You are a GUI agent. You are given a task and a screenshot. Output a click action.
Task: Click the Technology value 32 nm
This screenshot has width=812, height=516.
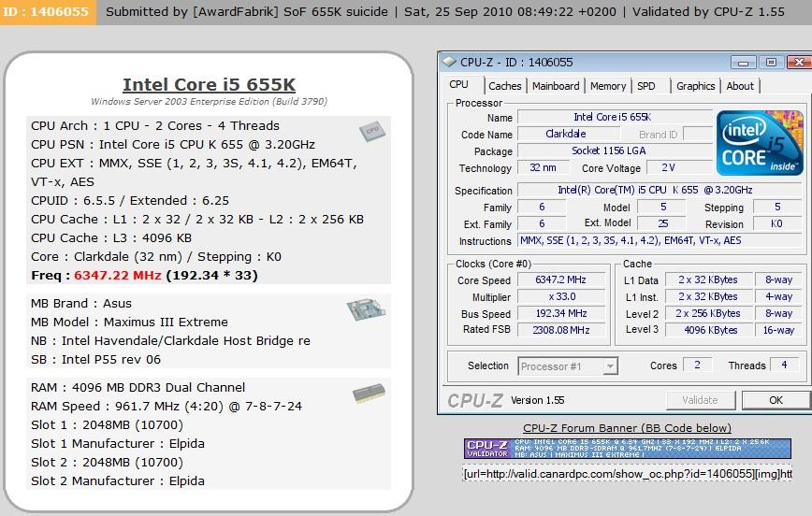[x=543, y=167]
